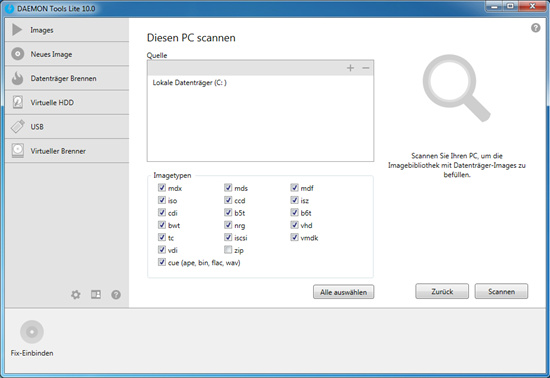Enable the zip image type
Screen dimensions: 550x378
click(x=228, y=250)
